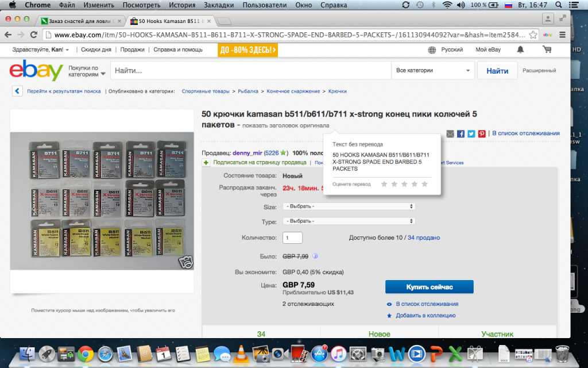Open the Chrome hamburger menu

click(563, 34)
